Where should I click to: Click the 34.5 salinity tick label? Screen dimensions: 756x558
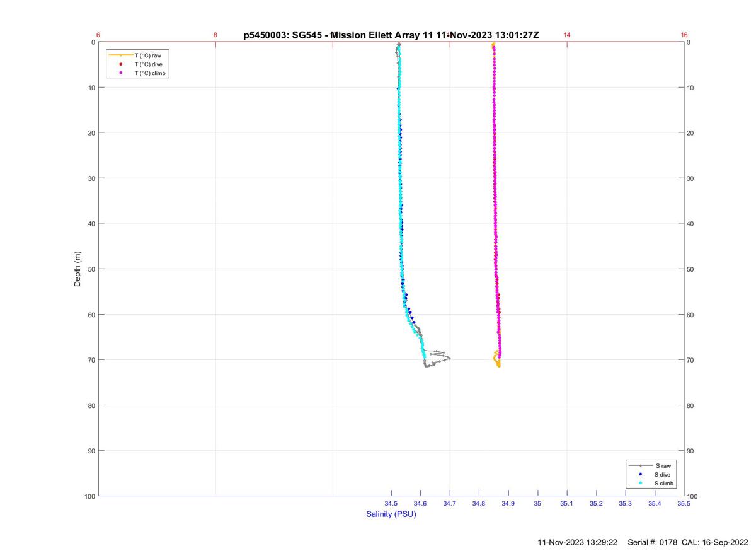pyautogui.click(x=391, y=503)
